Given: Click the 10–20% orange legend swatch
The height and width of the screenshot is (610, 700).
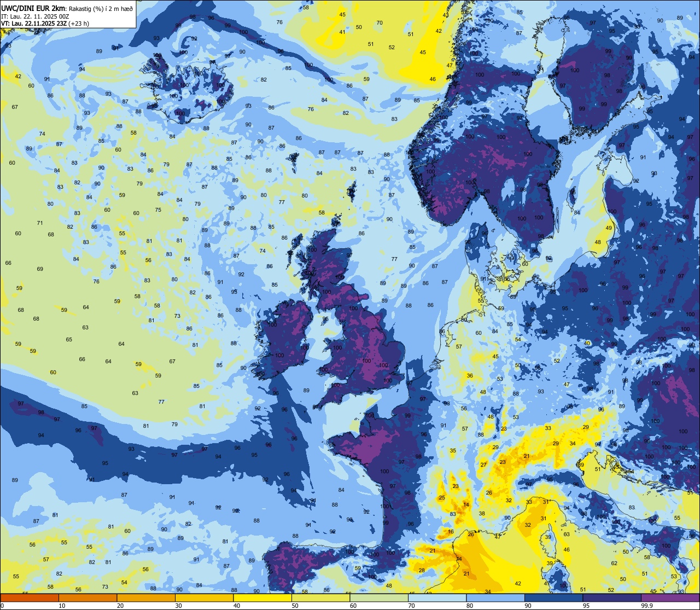Looking at the screenshot, I should (x=87, y=597).
